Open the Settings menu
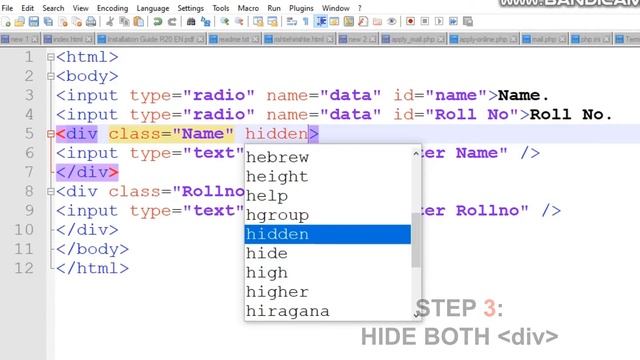The height and width of the screenshot is (360, 640). [x=191, y=8]
